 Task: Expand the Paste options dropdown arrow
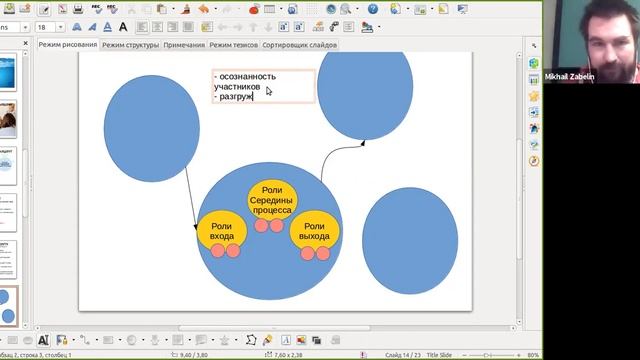point(173,9)
